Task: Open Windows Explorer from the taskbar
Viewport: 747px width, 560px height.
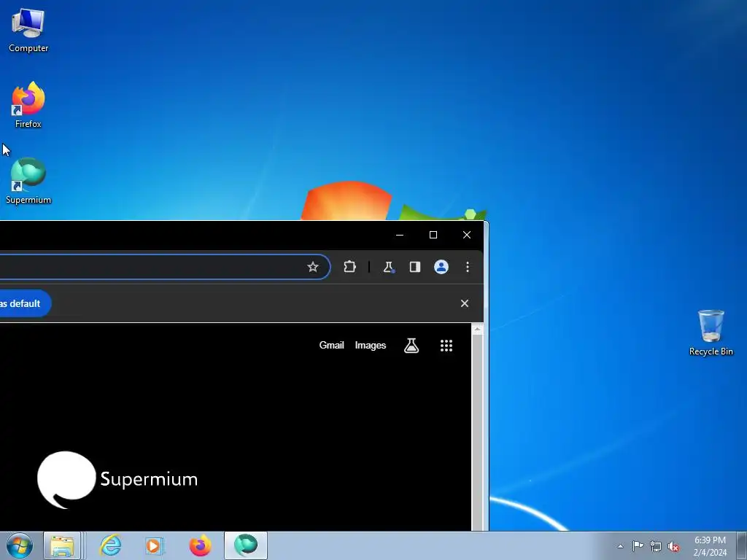Action: coord(63,545)
